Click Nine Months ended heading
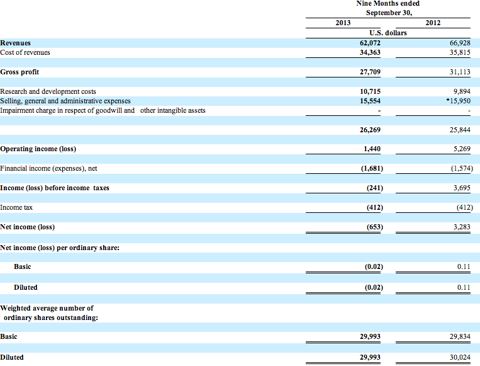 (x=388, y=4)
